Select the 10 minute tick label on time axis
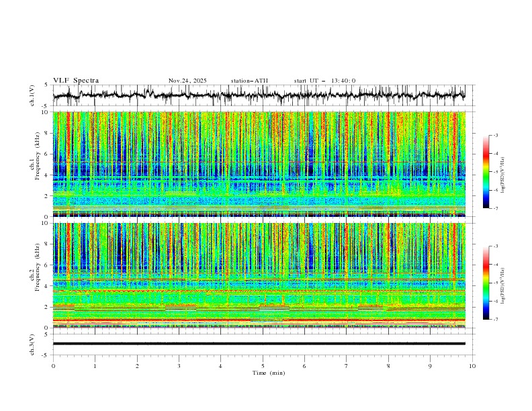The width and height of the screenshot is (532, 411). pyautogui.click(x=472, y=365)
